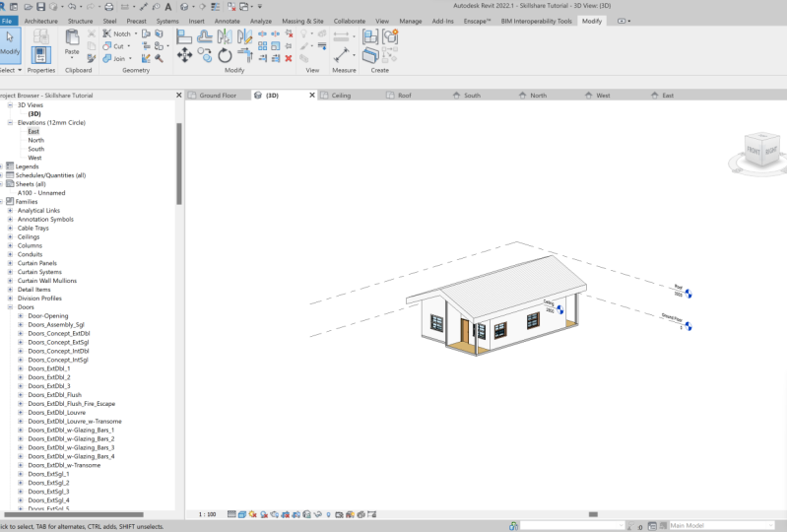Screen dimensions: 787x532
Task: Click the Project Browser vertical scrollbar
Action: 179,164
